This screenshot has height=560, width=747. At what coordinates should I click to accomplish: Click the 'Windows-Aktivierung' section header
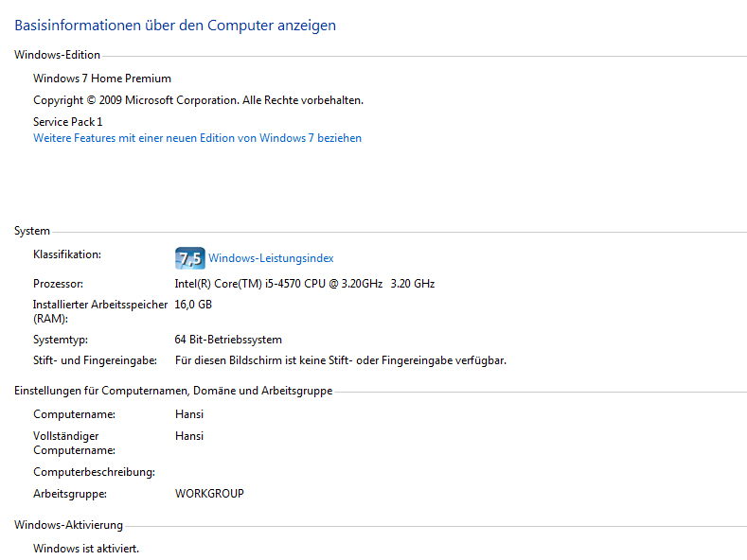[x=68, y=525]
